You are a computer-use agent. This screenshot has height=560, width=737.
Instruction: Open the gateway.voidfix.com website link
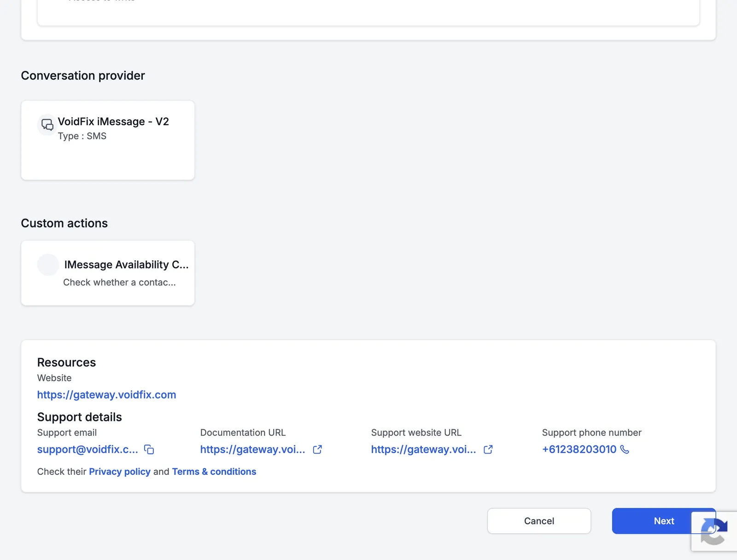click(x=106, y=395)
